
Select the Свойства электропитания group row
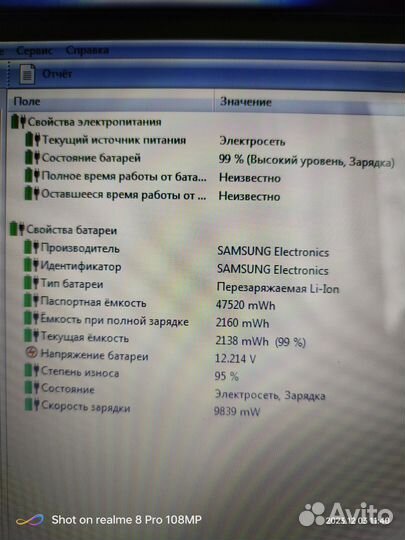(94, 122)
